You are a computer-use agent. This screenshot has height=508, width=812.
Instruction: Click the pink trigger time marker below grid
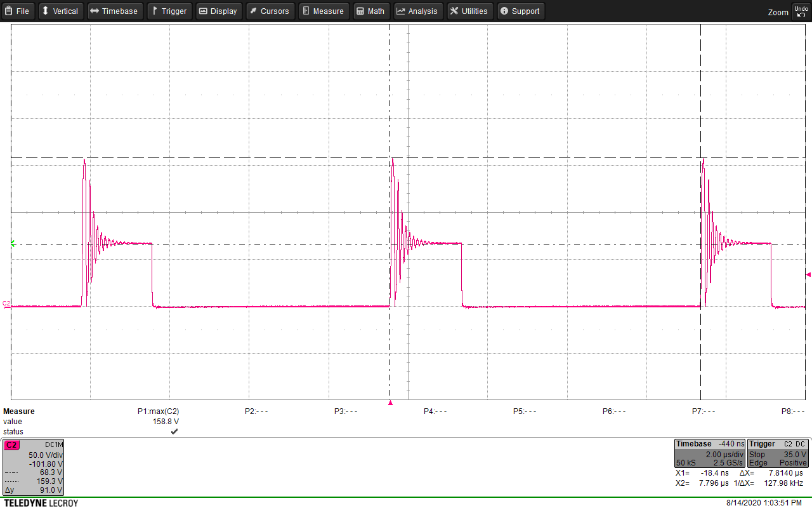(x=390, y=403)
